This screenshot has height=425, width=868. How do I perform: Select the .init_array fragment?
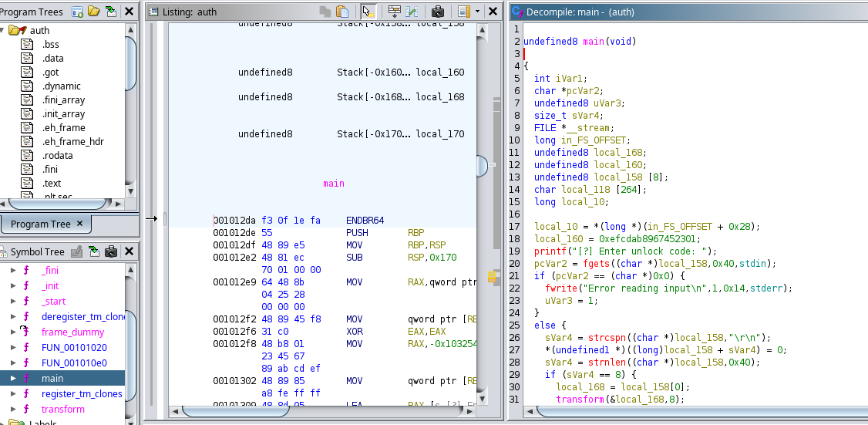[63, 113]
